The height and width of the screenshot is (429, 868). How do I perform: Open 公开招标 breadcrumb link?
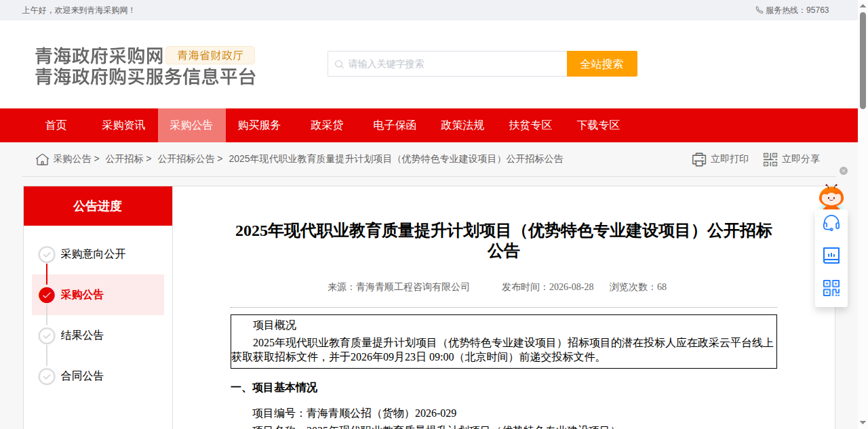pos(124,159)
